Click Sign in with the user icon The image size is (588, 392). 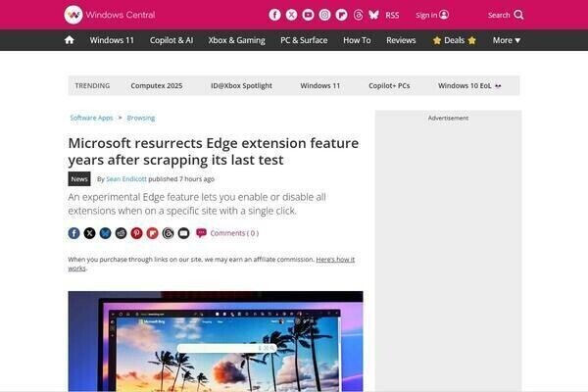tap(432, 15)
